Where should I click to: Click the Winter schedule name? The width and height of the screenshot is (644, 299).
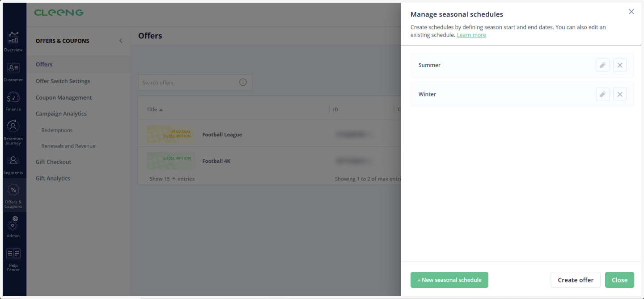tap(427, 94)
